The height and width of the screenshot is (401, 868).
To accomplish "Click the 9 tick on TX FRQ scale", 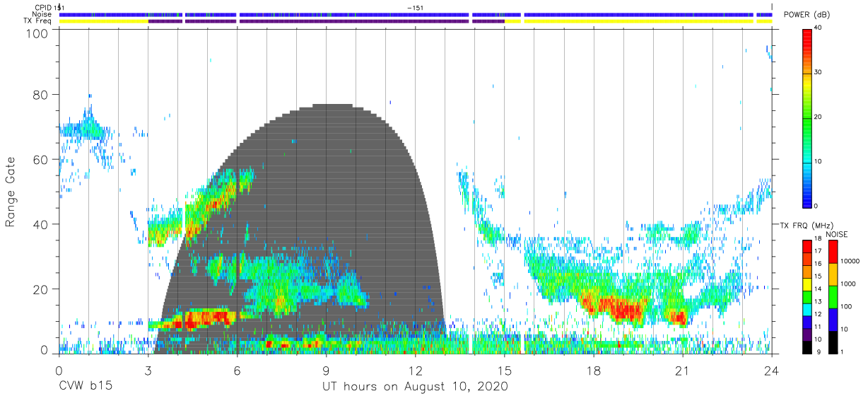I will [818, 353].
